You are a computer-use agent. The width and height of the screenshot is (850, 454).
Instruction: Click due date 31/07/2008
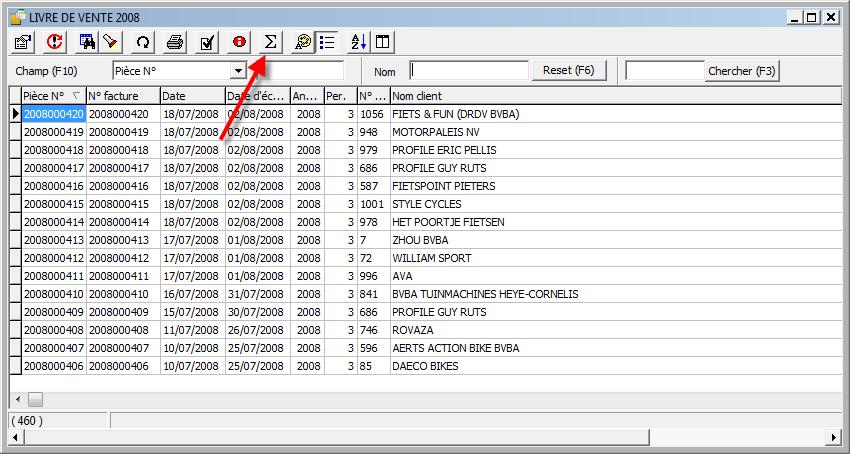pyautogui.click(x=255, y=294)
